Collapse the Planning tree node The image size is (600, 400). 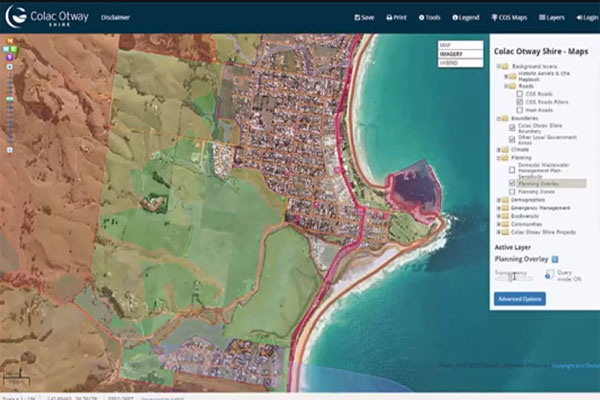tap(499, 158)
